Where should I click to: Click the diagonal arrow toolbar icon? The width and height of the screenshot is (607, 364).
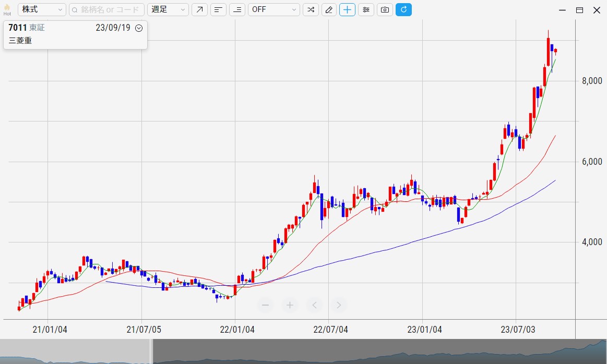pos(199,10)
